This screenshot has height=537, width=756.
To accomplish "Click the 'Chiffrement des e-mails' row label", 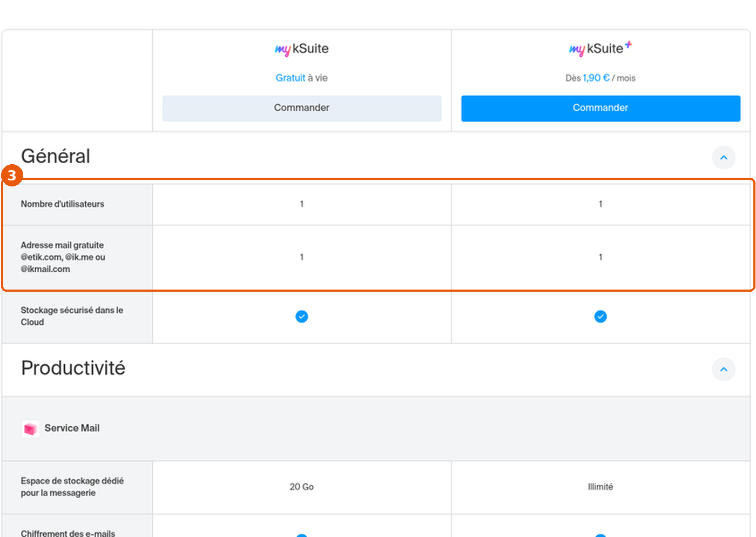I will click(68, 533).
